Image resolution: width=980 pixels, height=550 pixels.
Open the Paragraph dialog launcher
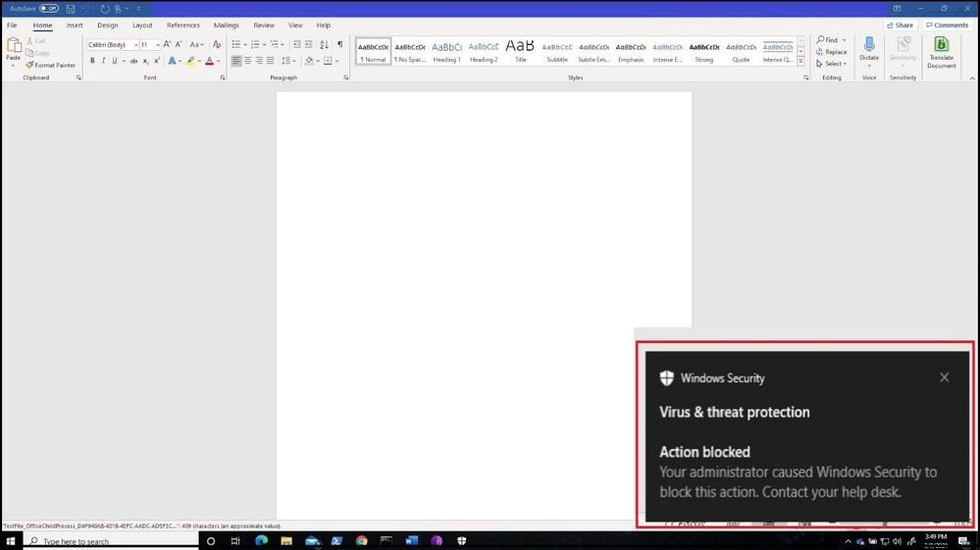[x=345, y=78]
